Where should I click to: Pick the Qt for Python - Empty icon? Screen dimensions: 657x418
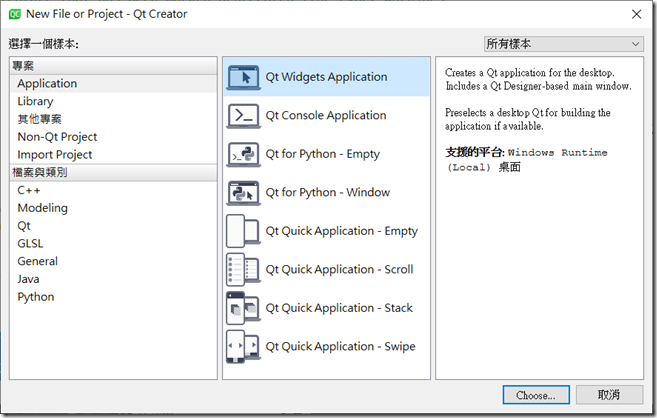pos(243,154)
